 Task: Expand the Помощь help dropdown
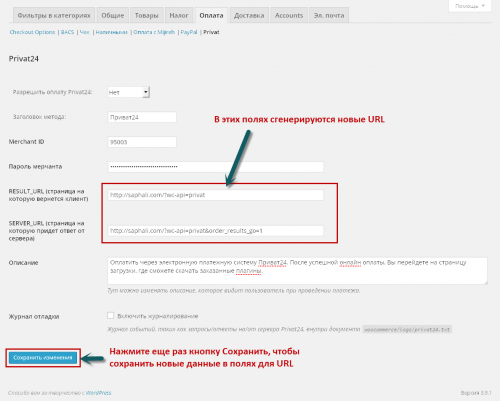(470, 6)
